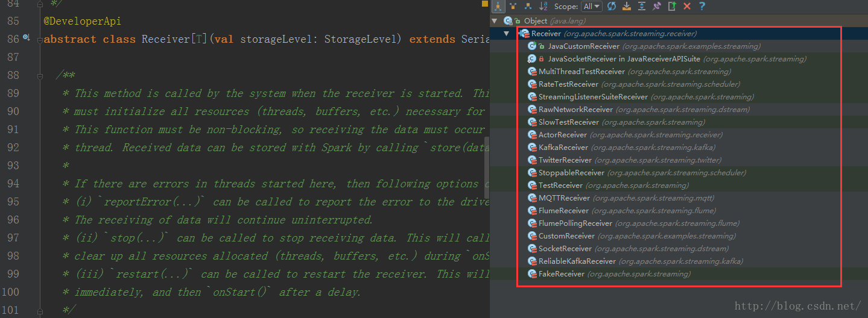Click the abstract keyword on line 86

click(x=70, y=39)
